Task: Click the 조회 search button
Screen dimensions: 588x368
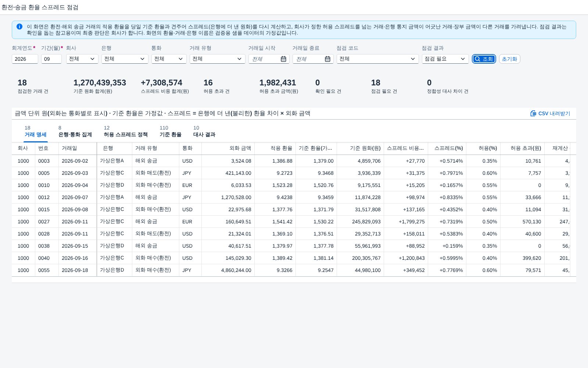Action: [x=484, y=59]
